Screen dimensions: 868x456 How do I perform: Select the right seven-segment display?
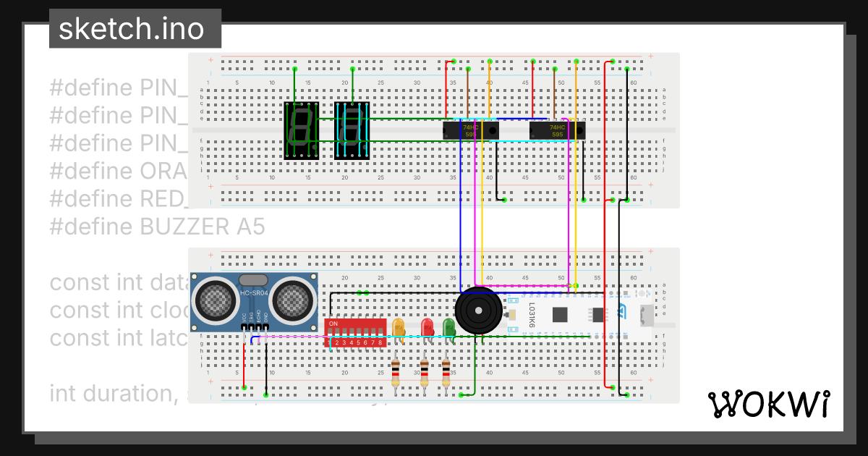click(x=352, y=130)
